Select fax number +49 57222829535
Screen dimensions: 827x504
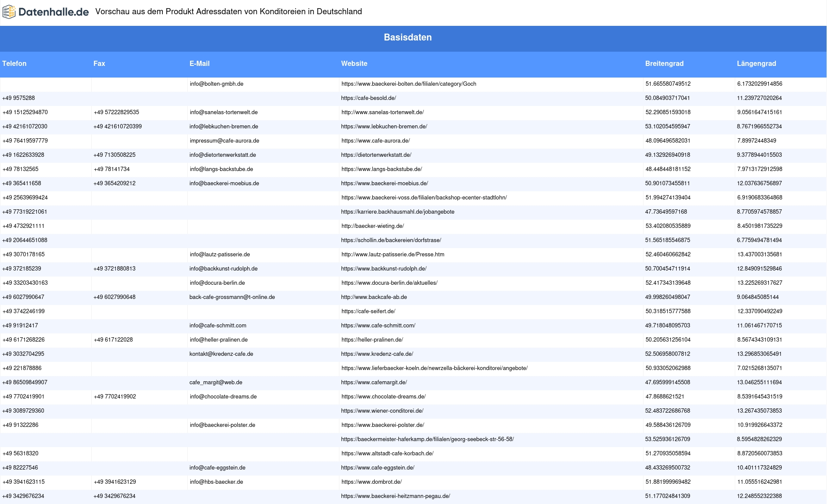[116, 112]
